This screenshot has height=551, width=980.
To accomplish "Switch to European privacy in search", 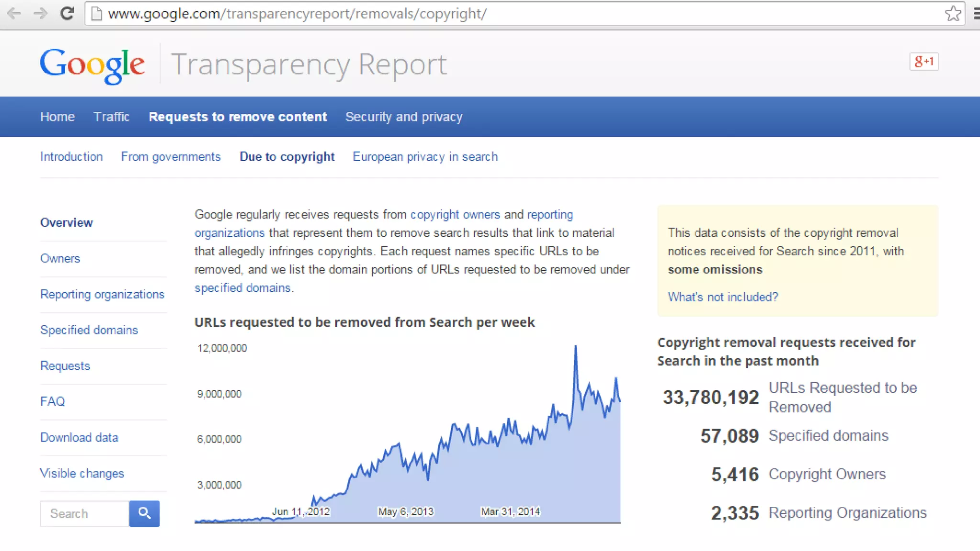I will [x=425, y=156].
